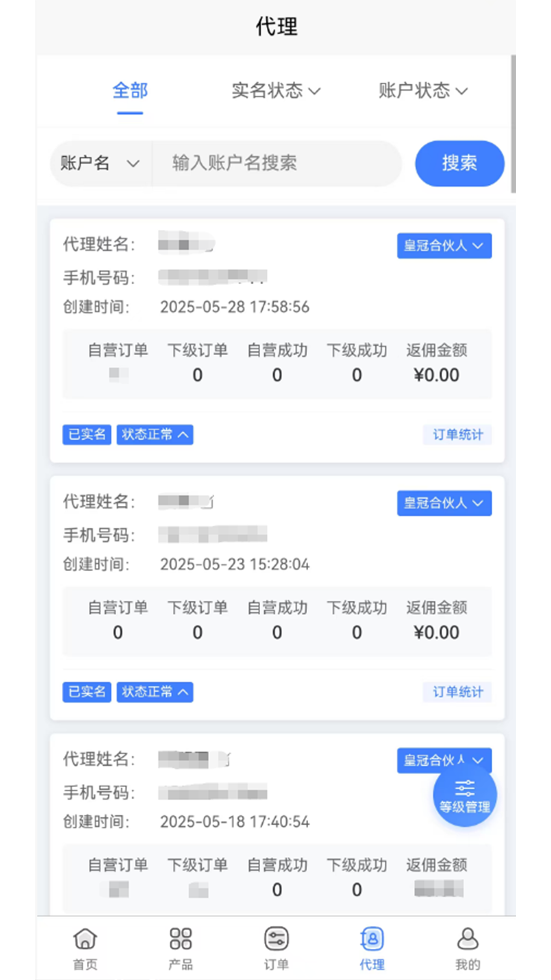This screenshot has height=980, width=551.
Task: Focus the 输入账户名搜索 input field
Action: coord(277,163)
